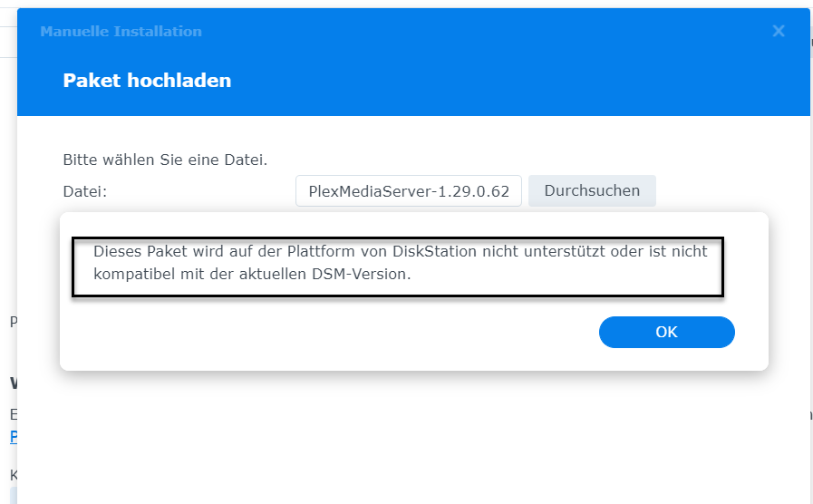Click the Paket hochladen heading
The width and height of the screenshot is (813, 504).
coord(147,81)
